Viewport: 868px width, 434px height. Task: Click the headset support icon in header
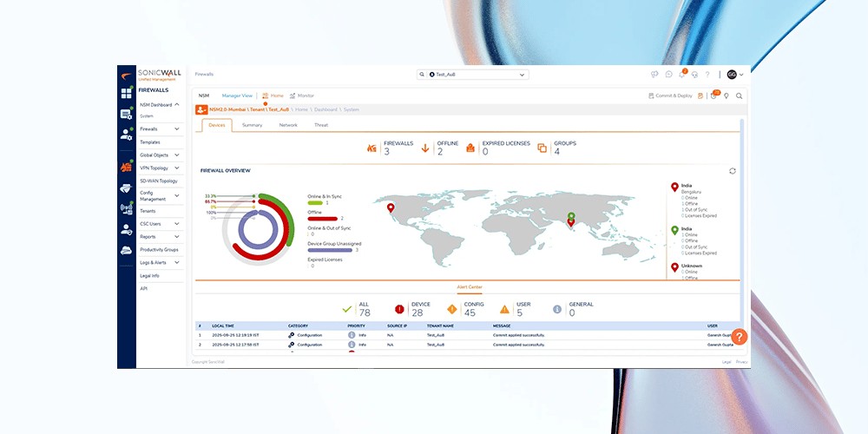[694, 74]
